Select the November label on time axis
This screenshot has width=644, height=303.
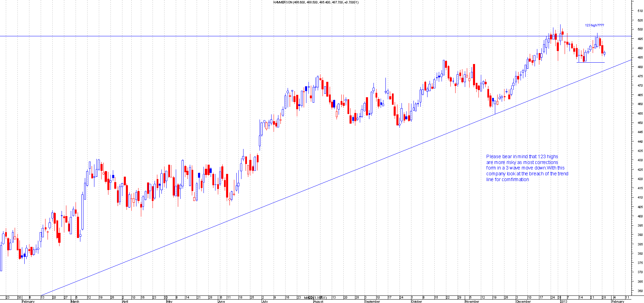[x=472, y=302]
